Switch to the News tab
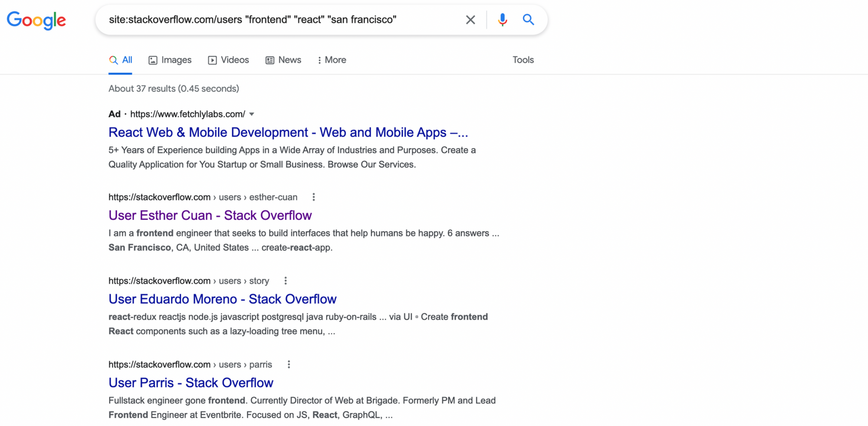Viewport: 868px width, 426px height. 283,60
